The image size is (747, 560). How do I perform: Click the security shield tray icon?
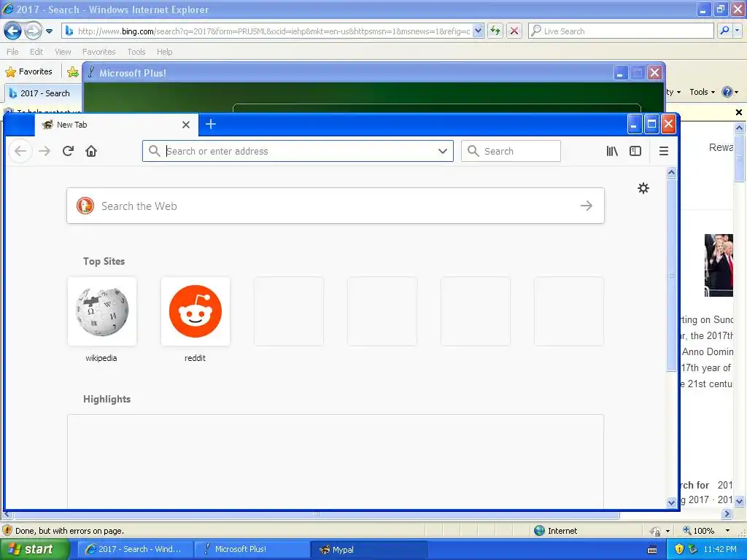tap(679, 549)
